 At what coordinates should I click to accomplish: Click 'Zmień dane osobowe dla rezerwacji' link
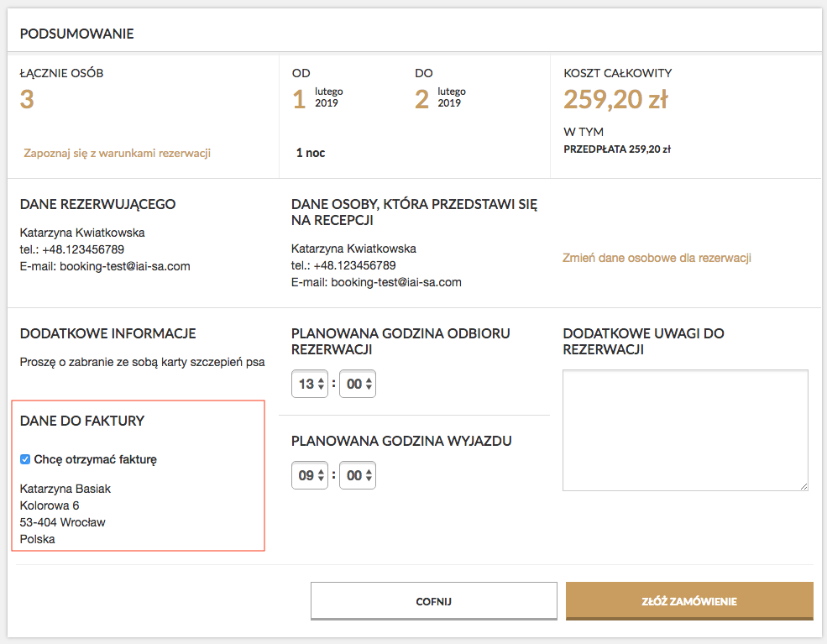[x=657, y=258]
